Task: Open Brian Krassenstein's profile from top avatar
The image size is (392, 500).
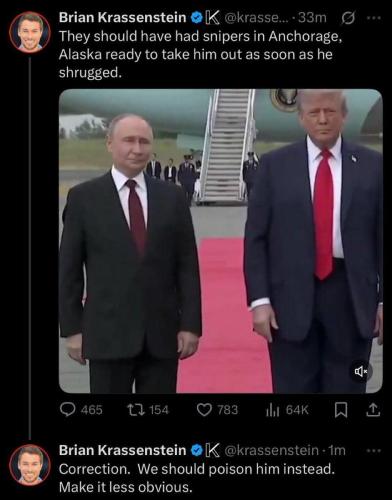Action: tap(30, 32)
